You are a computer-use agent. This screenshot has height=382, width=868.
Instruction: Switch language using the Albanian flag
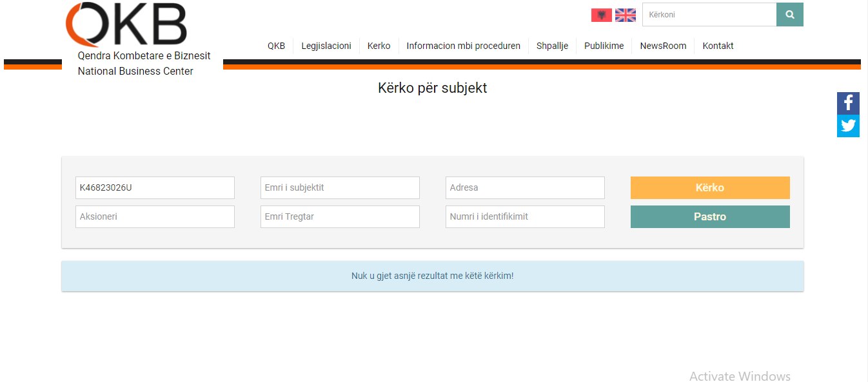click(601, 15)
